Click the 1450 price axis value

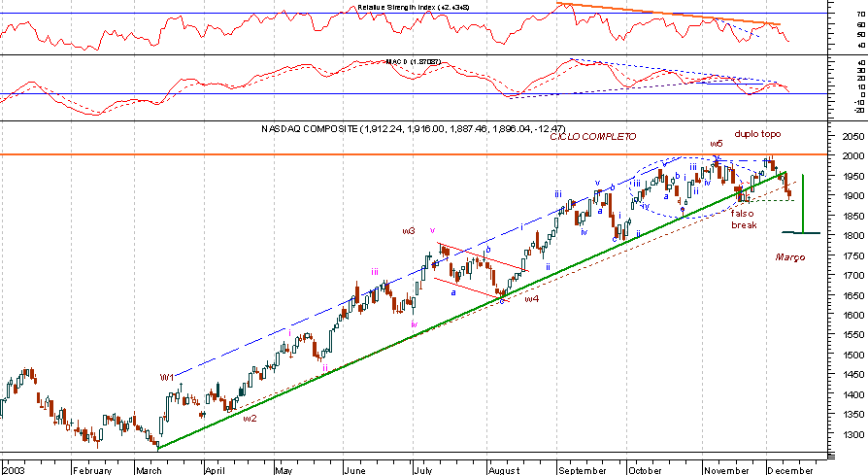pyautogui.click(x=854, y=375)
